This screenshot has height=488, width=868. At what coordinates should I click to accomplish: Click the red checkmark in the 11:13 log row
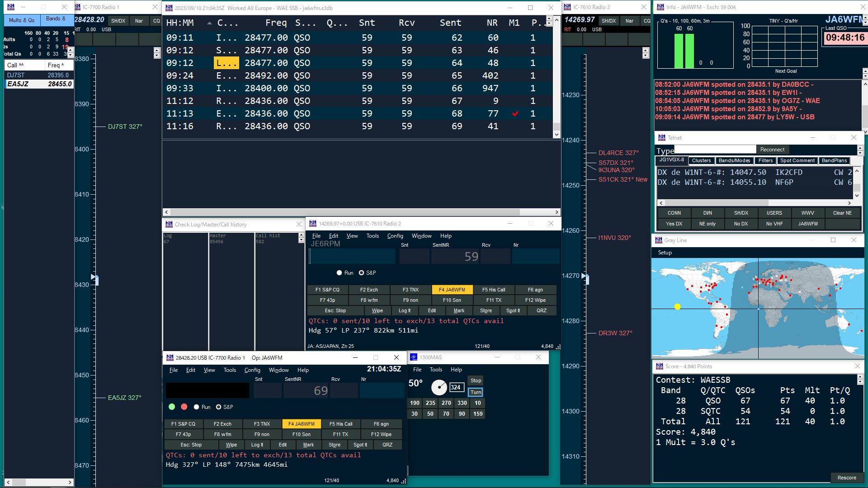pos(515,113)
